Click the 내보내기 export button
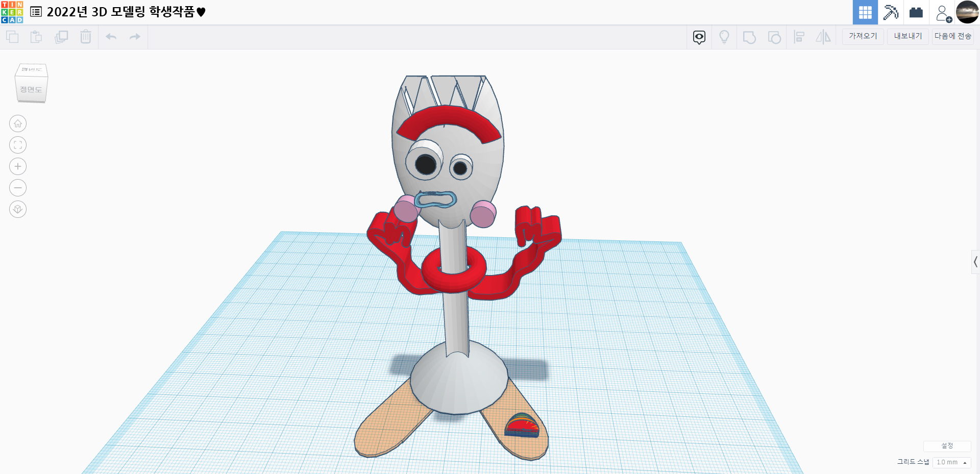 pyautogui.click(x=908, y=36)
